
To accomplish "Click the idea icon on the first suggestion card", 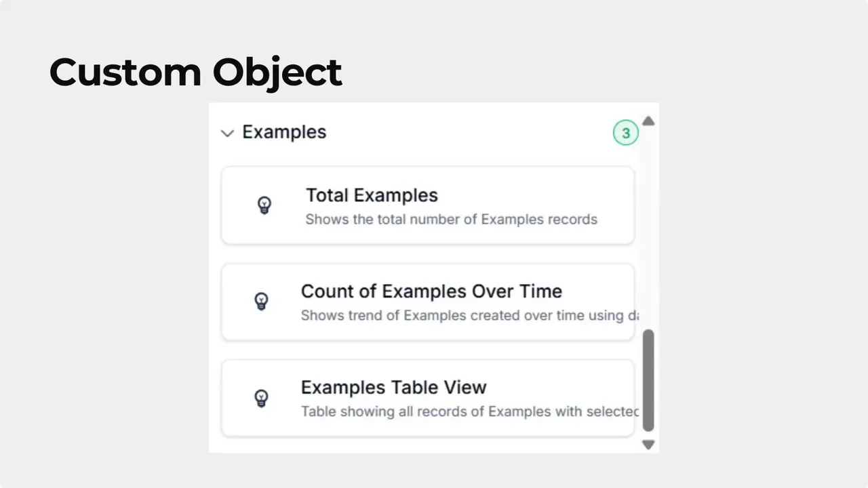I will (x=264, y=205).
